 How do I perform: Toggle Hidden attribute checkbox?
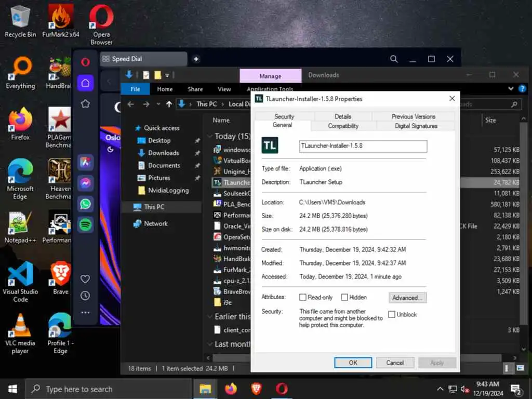click(x=344, y=297)
